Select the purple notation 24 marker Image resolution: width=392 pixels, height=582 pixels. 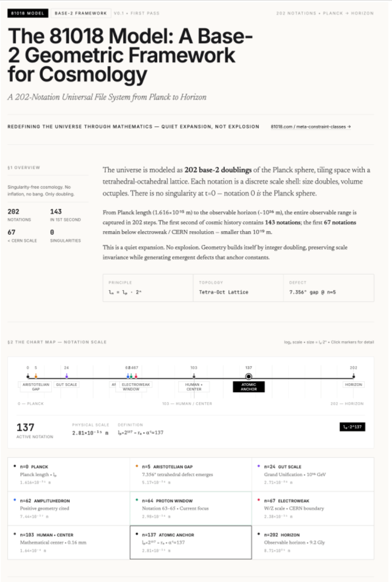(x=67, y=376)
